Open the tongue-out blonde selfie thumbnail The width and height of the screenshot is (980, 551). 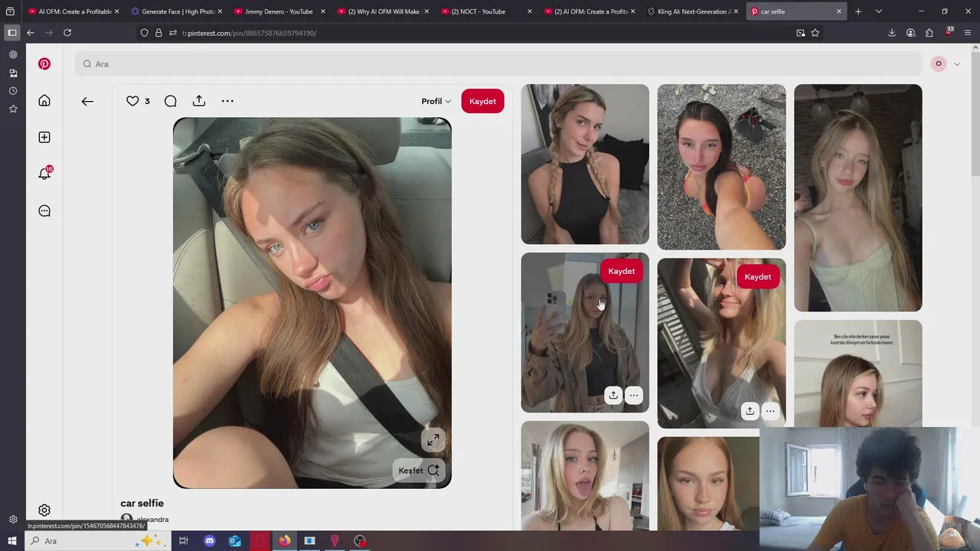[585, 475]
